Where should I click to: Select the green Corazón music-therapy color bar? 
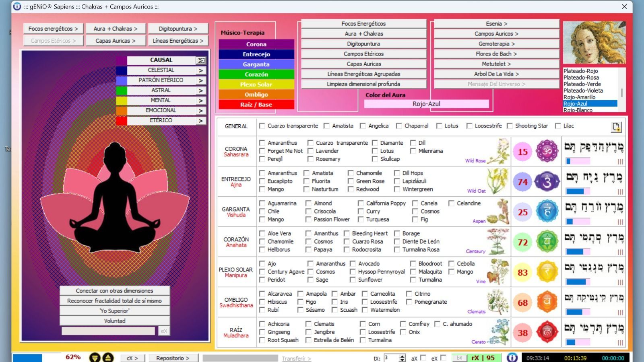256,74
